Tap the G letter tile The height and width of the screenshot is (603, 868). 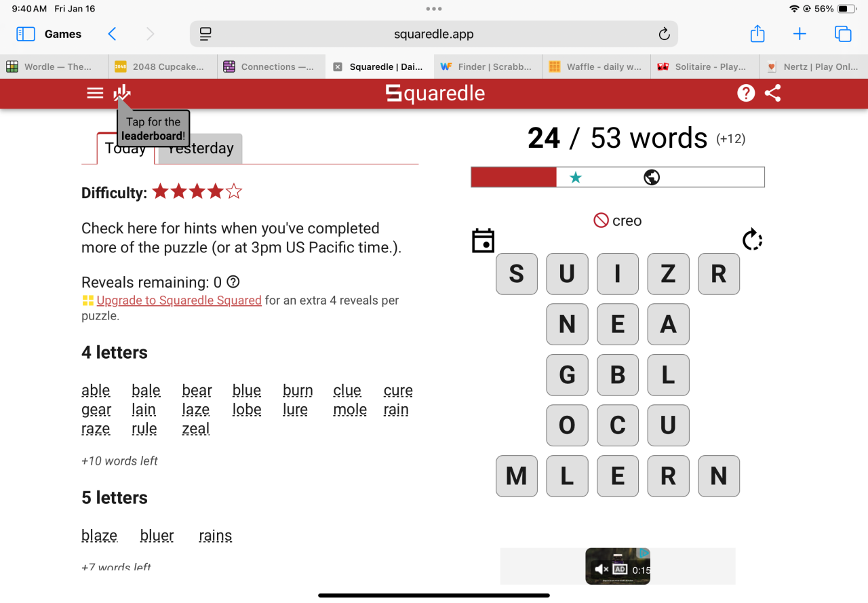click(x=567, y=374)
